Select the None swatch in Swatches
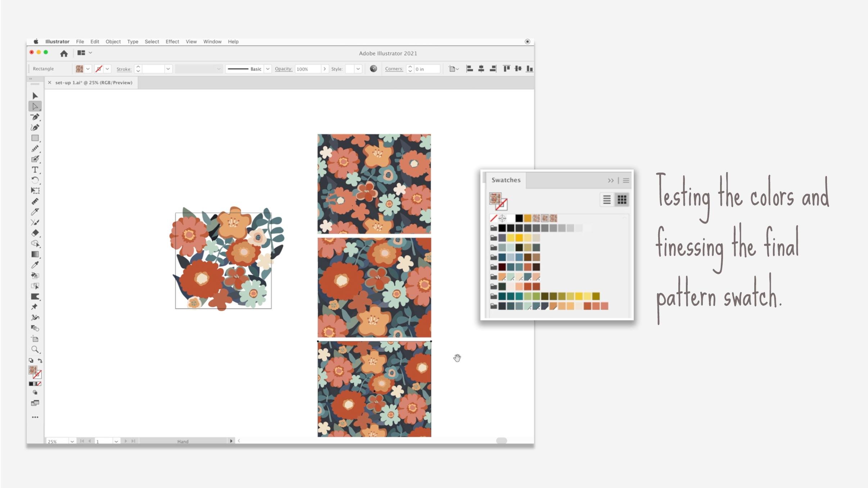The width and height of the screenshot is (868, 488). click(494, 218)
